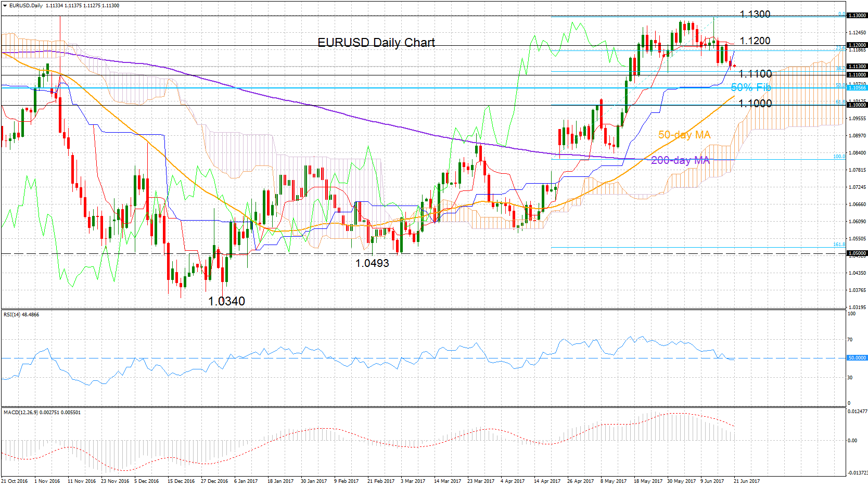The height and width of the screenshot is (487, 868).
Task: Click the blue 1.10566 price tag
Action: pyautogui.click(x=857, y=88)
